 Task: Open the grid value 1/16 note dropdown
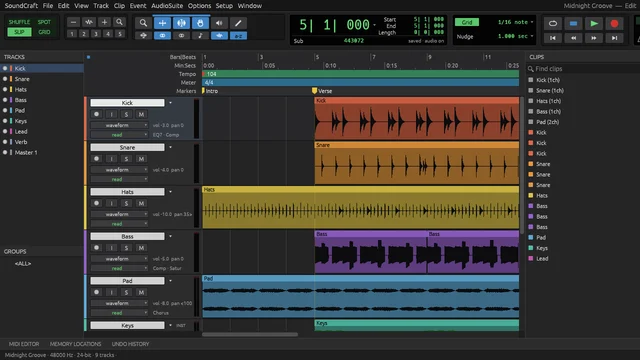[x=516, y=22]
